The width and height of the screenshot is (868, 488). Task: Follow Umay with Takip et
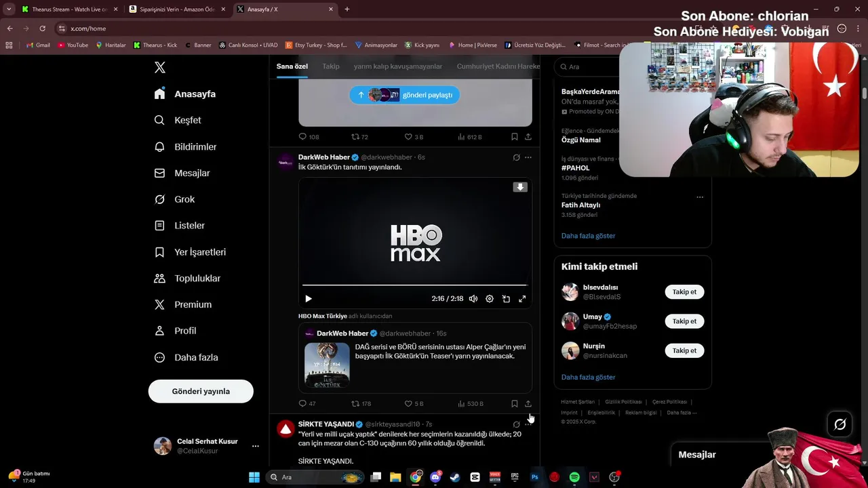684,321
